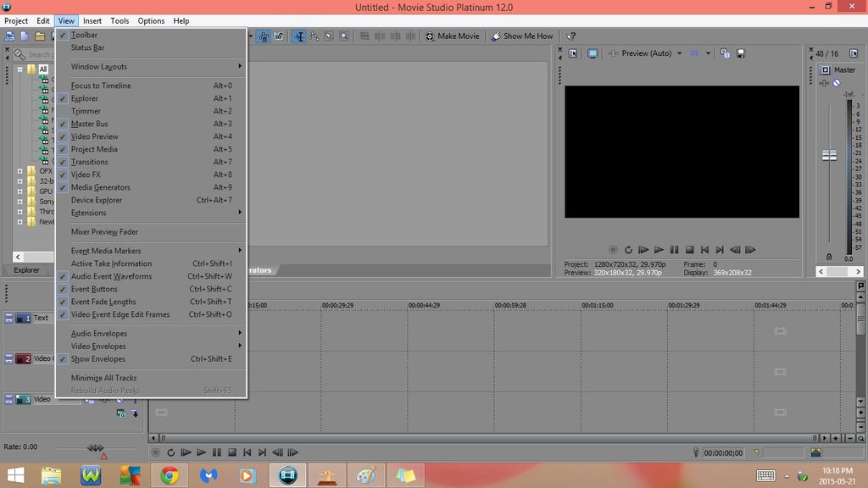This screenshot has width=868, height=488.
Task: Click the Master bus volume fader
Action: tap(829, 156)
